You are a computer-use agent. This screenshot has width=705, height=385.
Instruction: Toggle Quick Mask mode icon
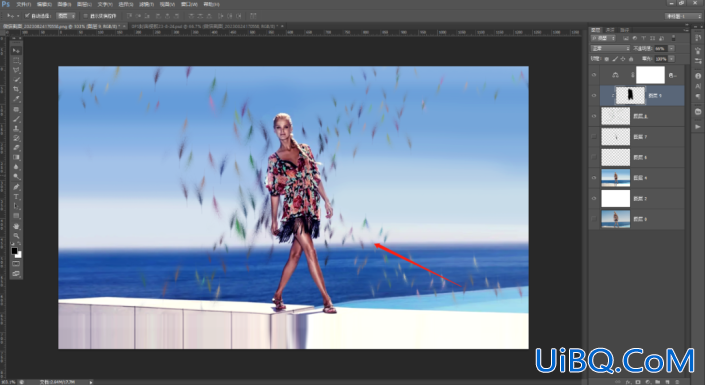(16, 264)
